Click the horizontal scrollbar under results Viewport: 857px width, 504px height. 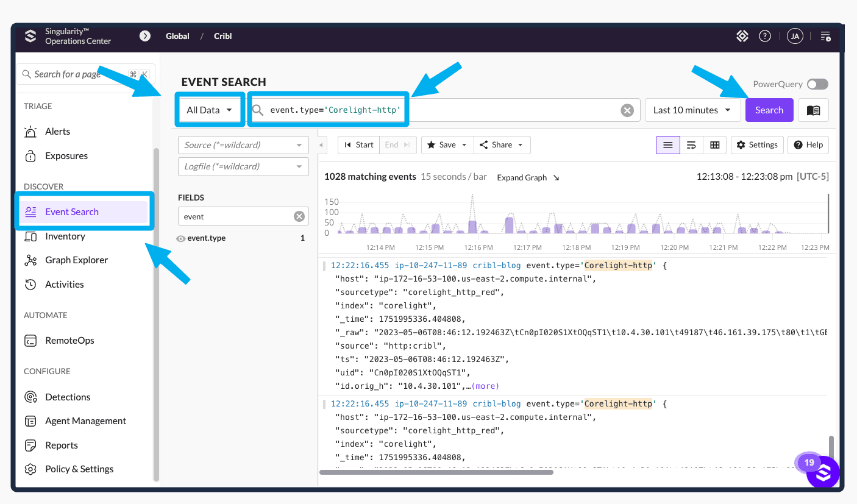pos(436,472)
